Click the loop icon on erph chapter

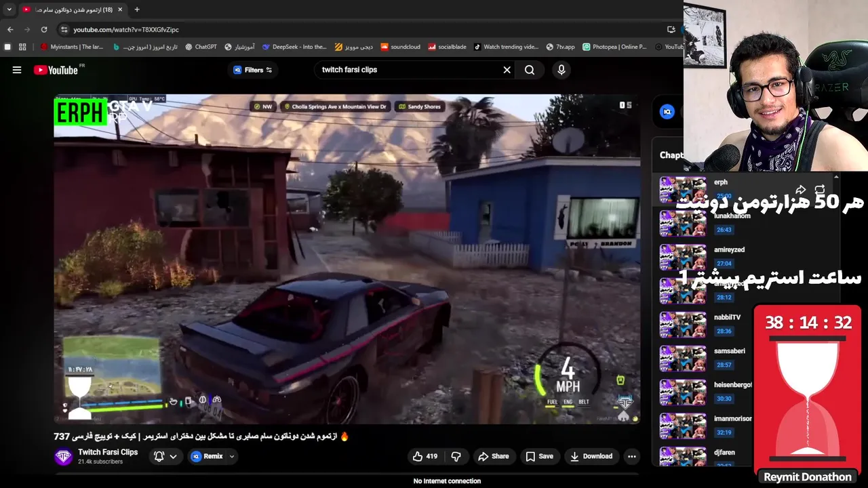[820, 189]
